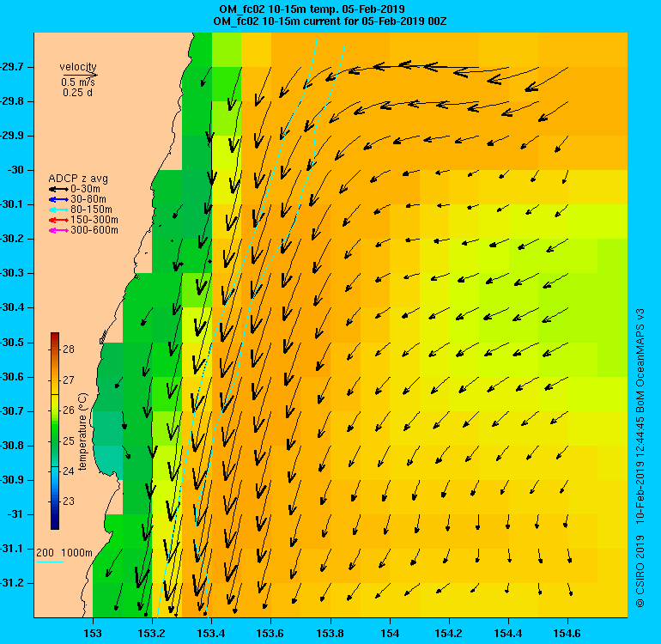Click the 24 tick on temperature scale
This screenshot has height=644, width=661.
tap(69, 471)
